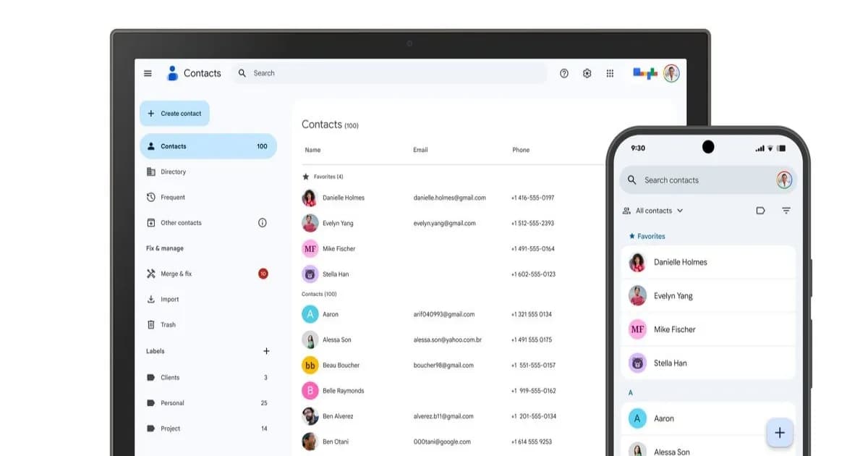This screenshot has width=868, height=456.
Task: Click phone number +1 614 555 9253
Action: [x=532, y=442]
